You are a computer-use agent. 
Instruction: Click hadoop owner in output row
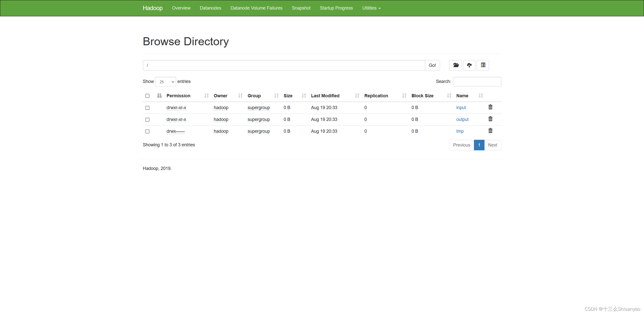(221, 119)
